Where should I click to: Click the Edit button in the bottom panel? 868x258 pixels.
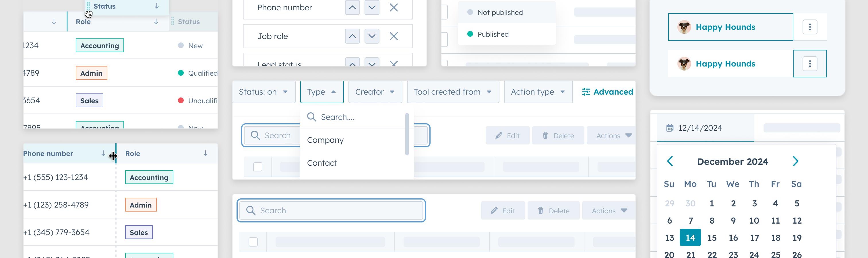coord(503,211)
